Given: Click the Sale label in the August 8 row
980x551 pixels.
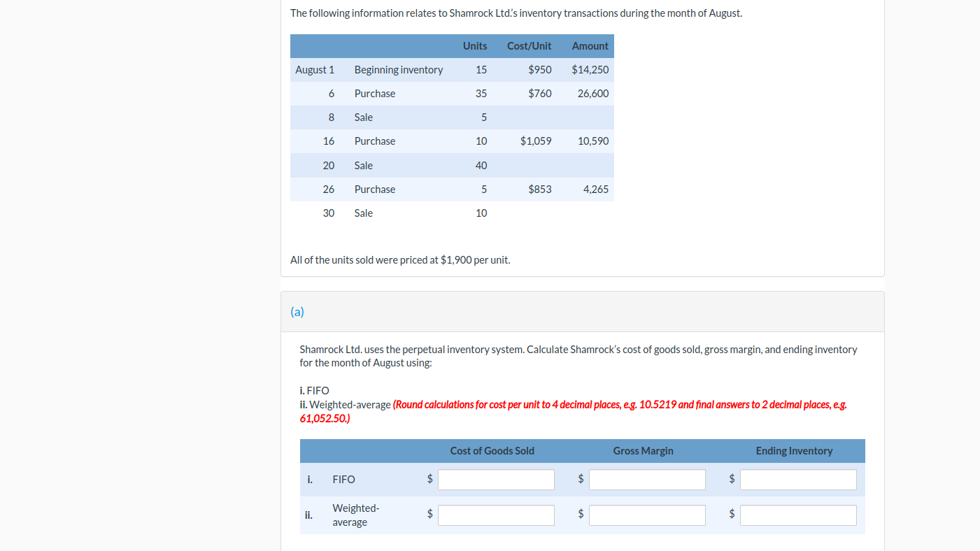Looking at the screenshot, I should pyautogui.click(x=364, y=117).
